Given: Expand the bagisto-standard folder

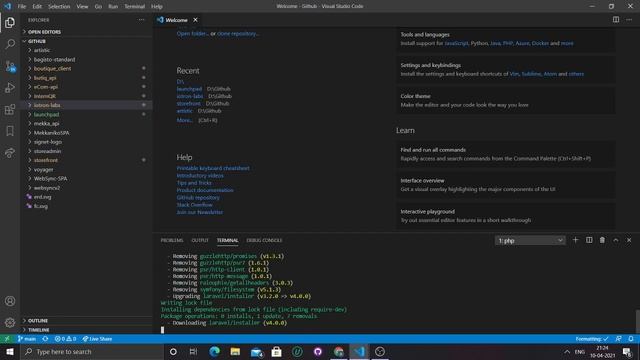Looking at the screenshot, I should pyautogui.click(x=86, y=60).
